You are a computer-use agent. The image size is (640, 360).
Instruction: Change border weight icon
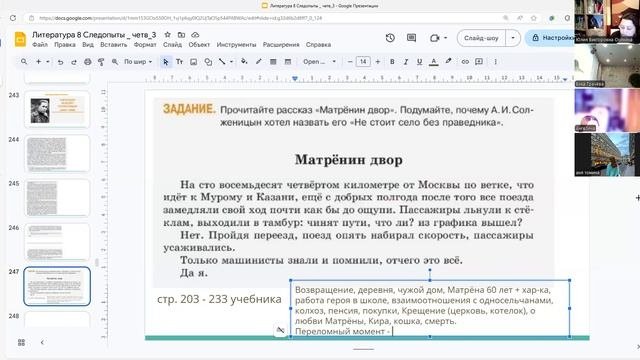click(x=273, y=62)
